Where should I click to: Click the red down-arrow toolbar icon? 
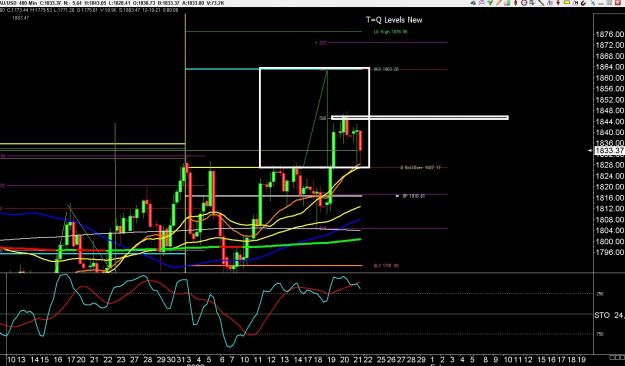click(558, 2)
